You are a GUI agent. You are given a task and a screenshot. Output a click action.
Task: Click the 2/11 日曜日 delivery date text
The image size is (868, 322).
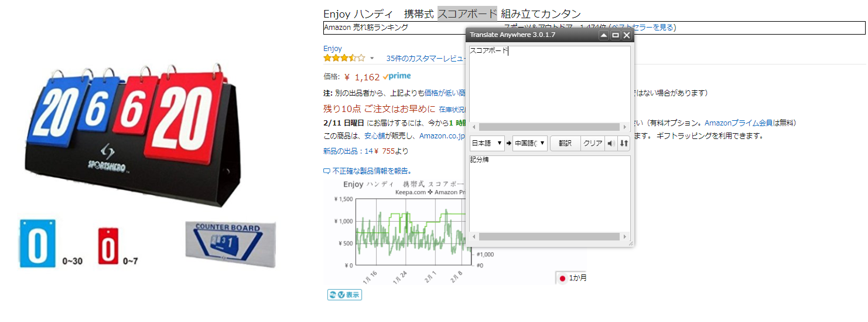coord(344,123)
